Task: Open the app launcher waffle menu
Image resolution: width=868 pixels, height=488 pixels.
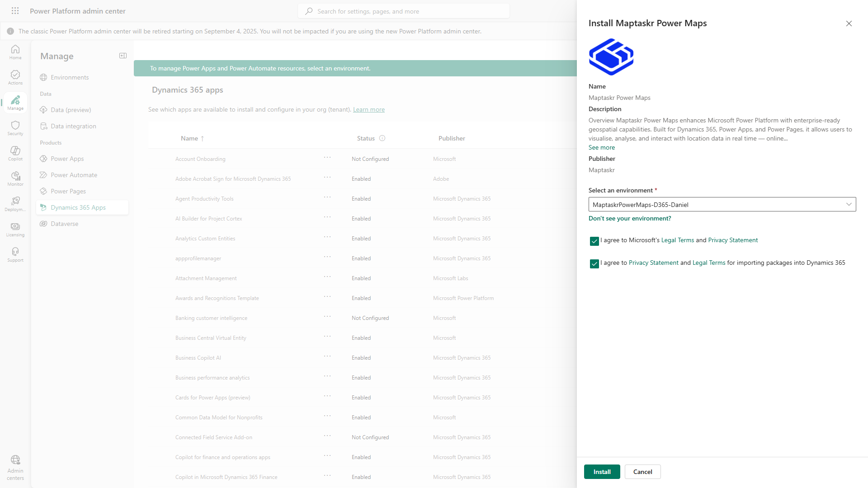Action: 15,10
